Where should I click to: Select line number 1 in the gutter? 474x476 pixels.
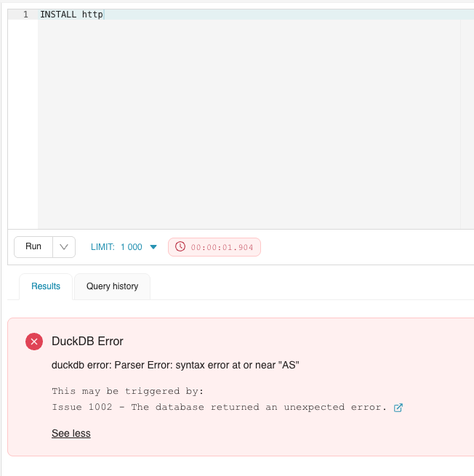pos(25,15)
